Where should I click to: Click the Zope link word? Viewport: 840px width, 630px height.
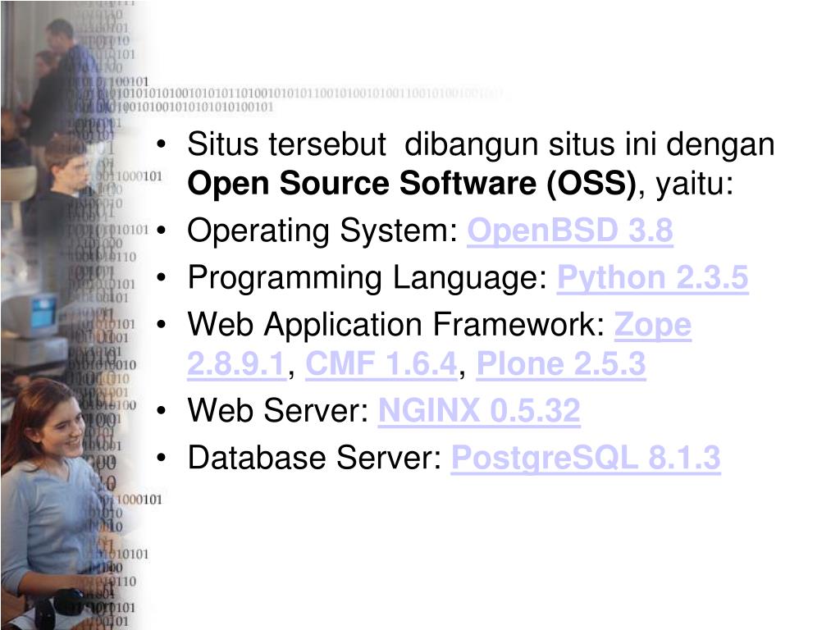[x=652, y=325]
